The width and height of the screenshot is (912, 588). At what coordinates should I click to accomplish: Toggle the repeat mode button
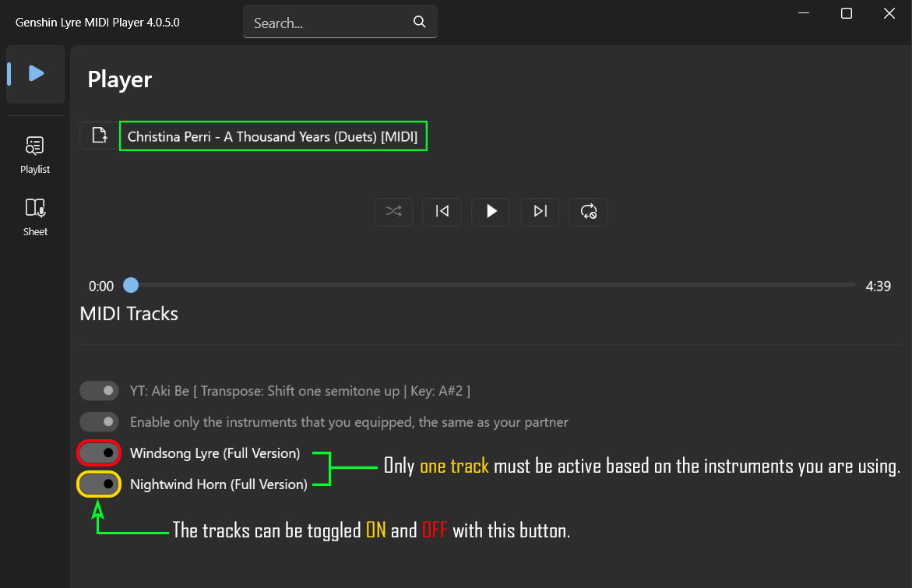pos(589,211)
